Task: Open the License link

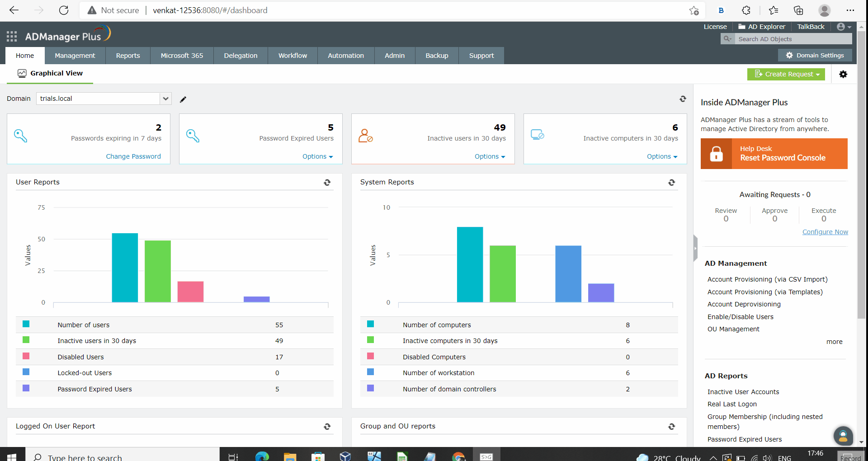Action: click(715, 27)
